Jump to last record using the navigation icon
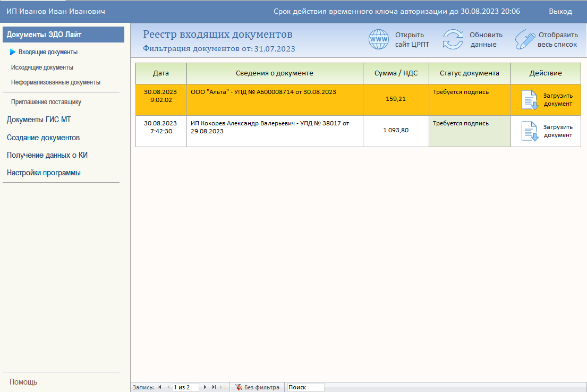 click(x=214, y=387)
